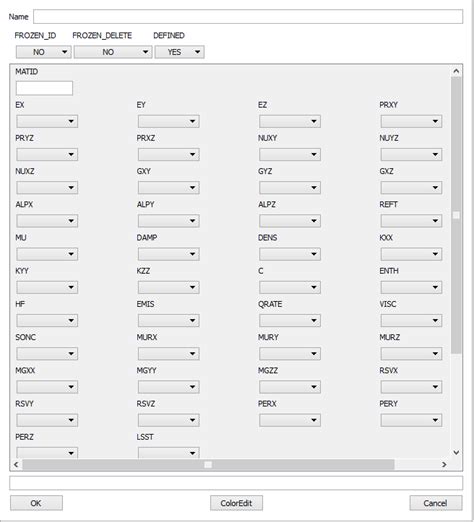This screenshot has height=522, width=474.
Task: Click the vertical scrollbar down arrow
Action: pyautogui.click(x=456, y=453)
